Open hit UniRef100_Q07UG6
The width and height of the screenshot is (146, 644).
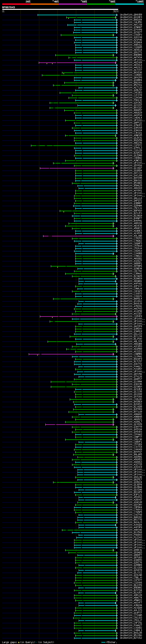pos(131,397)
